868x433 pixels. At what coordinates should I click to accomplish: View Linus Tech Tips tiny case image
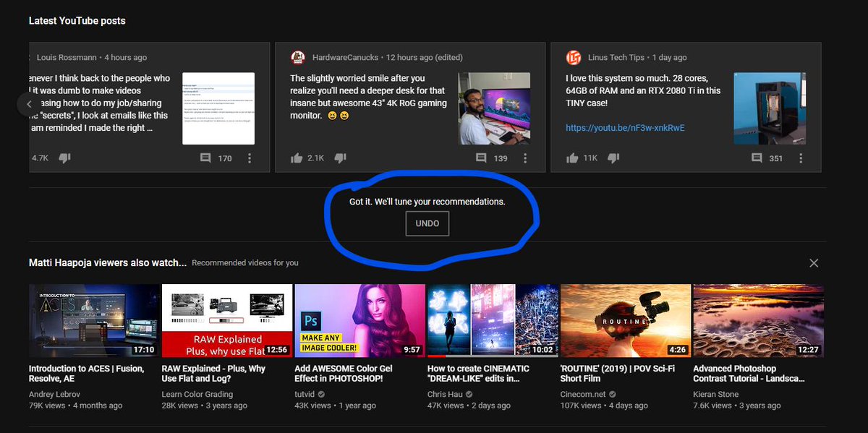click(x=770, y=108)
